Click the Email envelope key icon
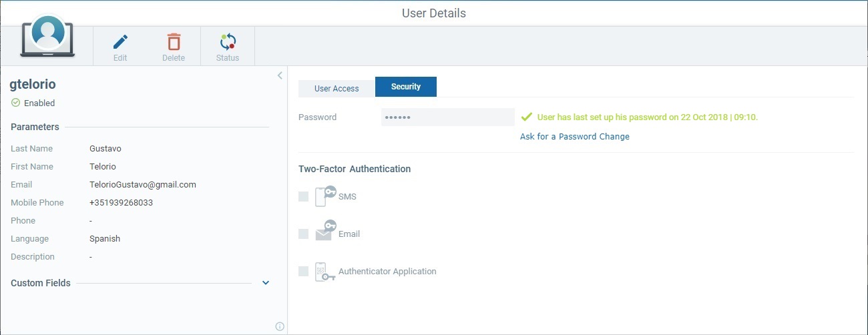The width and height of the screenshot is (868, 335). [x=325, y=230]
